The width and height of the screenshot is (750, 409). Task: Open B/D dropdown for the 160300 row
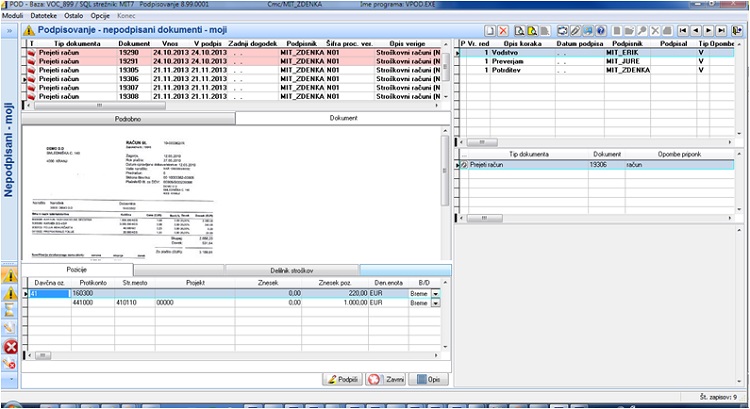click(435, 294)
